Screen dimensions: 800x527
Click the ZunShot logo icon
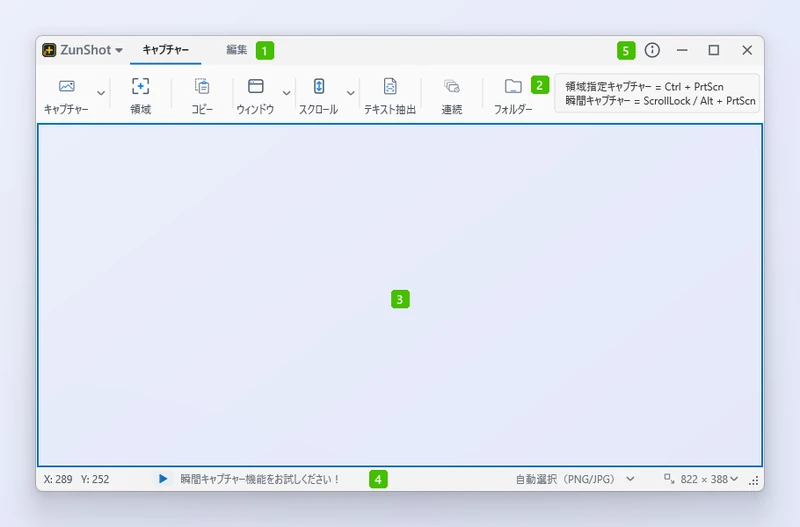[49, 50]
